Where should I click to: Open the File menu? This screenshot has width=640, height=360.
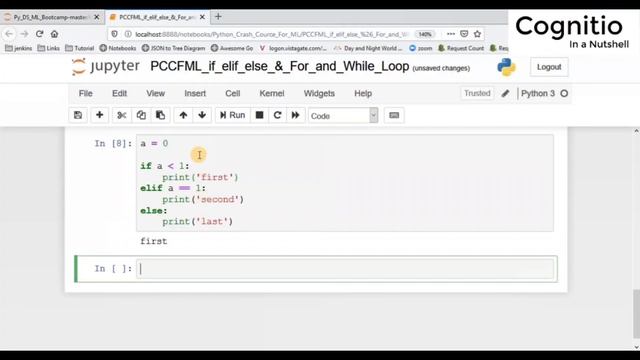86,93
